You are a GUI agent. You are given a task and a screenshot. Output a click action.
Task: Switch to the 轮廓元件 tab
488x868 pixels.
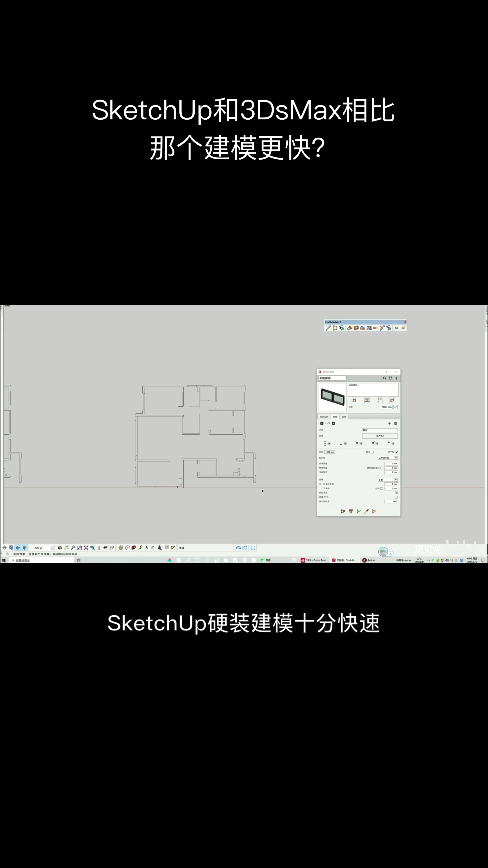point(324,417)
